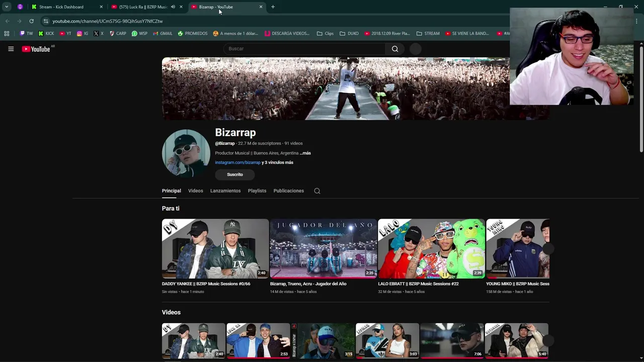Image resolution: width=644 pixels, height=362 pixels.
Task: Open the Bizarrap channel avatar
Action: (x=186, y=153)
